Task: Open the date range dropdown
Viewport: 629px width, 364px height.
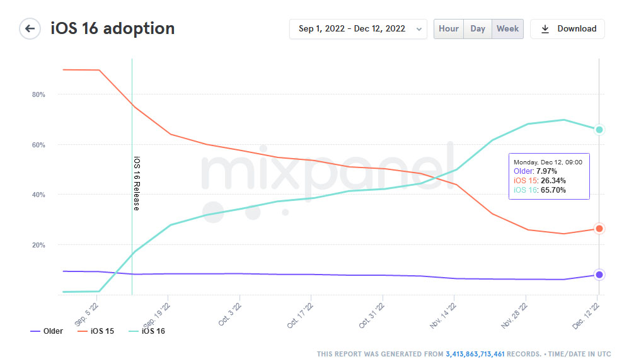Action: (x=352, y=29)
